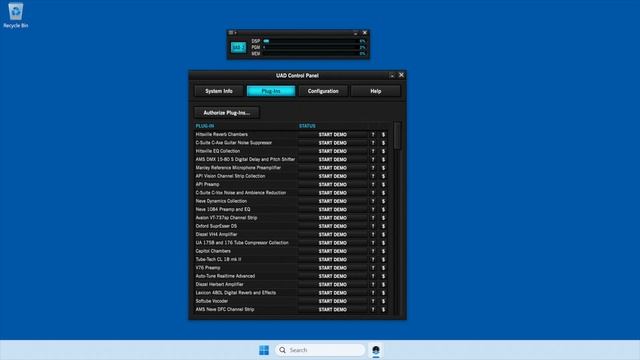This screenshot has height=360, width=640.
Task: Show help for Tube-Tech CL 1B mk II
Action: pyautogui.click(x=373, y=260)
